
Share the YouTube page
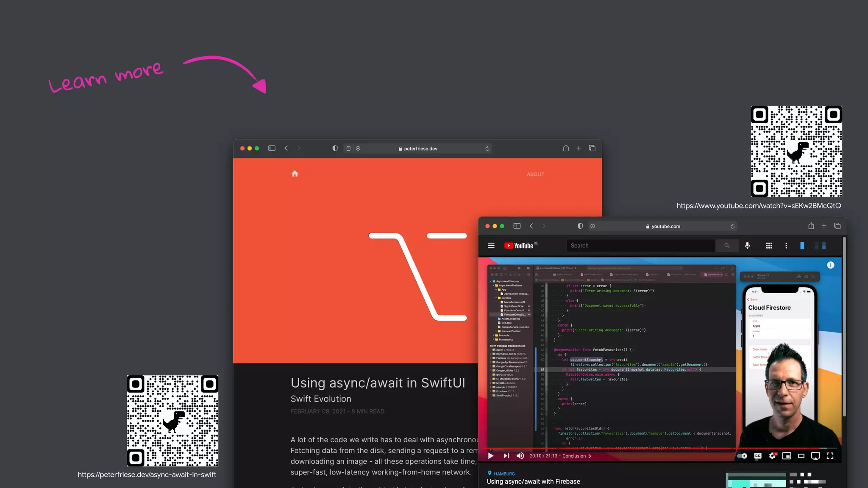coord(811,226)
